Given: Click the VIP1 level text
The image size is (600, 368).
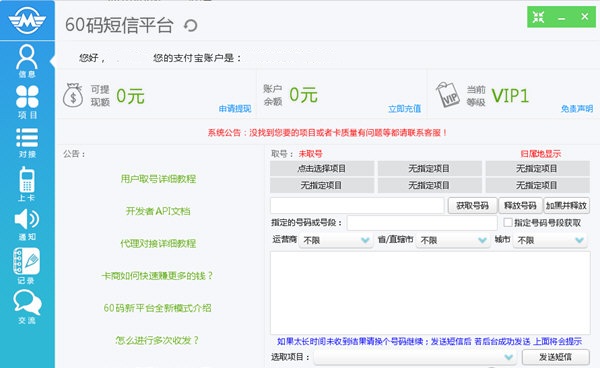Looking at the screenshot, I should click(x=510, y=96).
